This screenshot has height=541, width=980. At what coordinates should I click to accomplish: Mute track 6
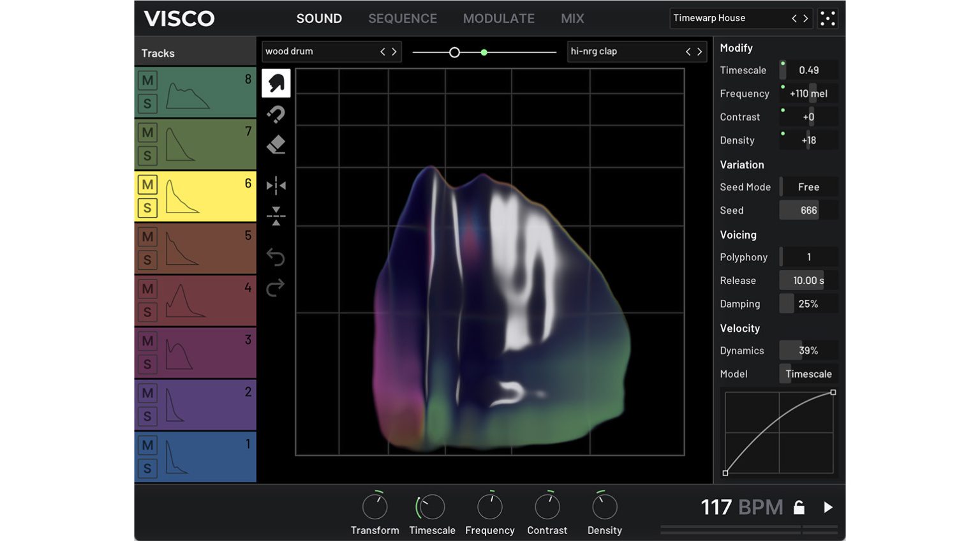(147, 184)
